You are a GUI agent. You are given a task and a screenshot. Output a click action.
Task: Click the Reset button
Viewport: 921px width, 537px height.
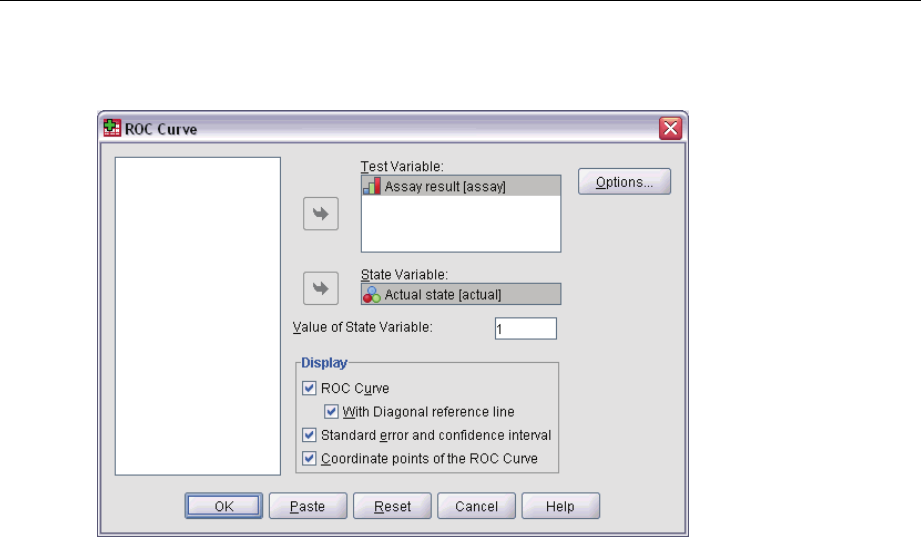pyautogui.click(x=392, y=506)
